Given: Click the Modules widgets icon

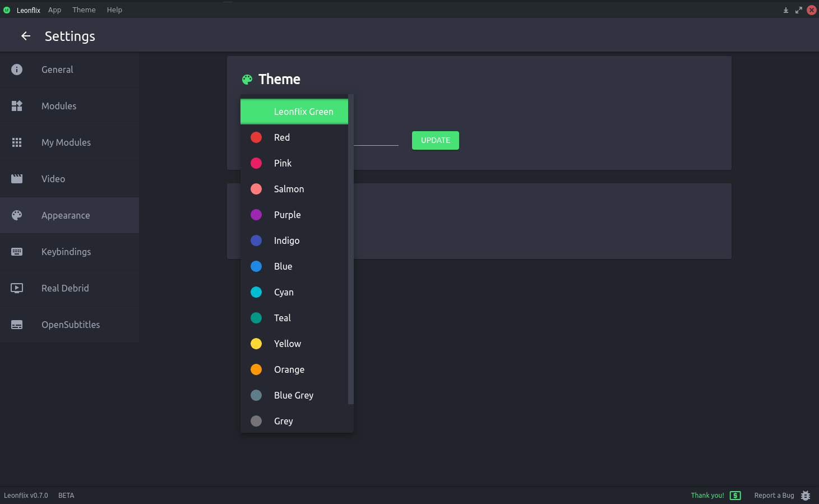Looking at the screenshot, I should [17, 106].
